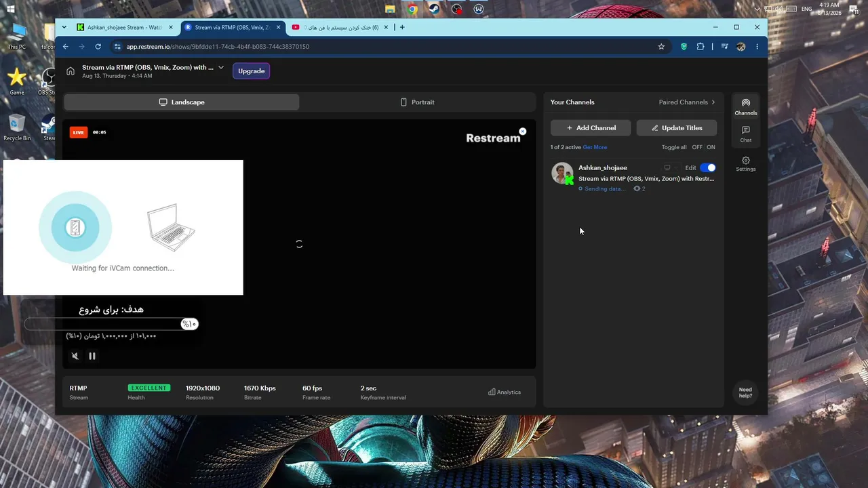Screen dimensions: 868x488
Task: Click the donation goal progress bar
Action: [x=111, y=324]
